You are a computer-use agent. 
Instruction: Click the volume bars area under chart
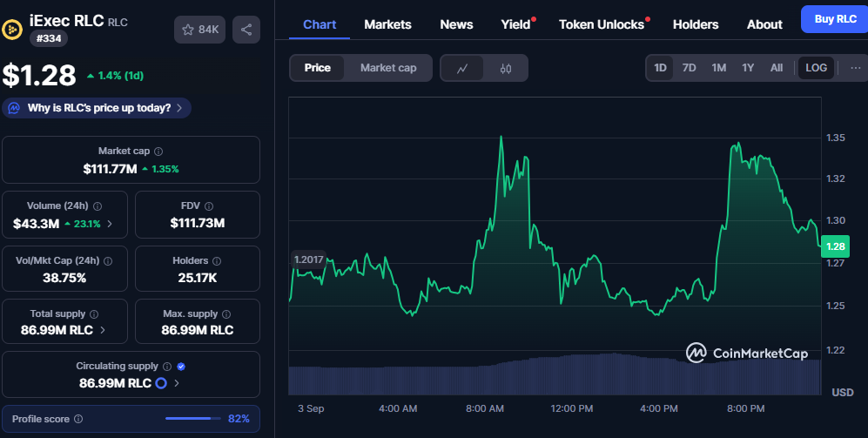(x=555, y=374)
